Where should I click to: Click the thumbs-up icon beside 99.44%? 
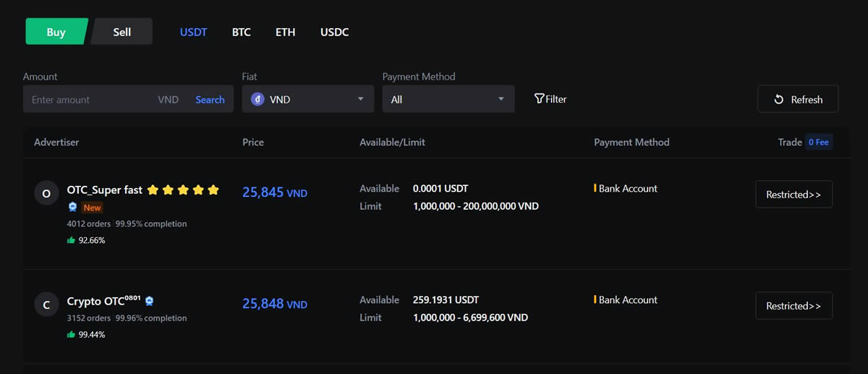71,335
